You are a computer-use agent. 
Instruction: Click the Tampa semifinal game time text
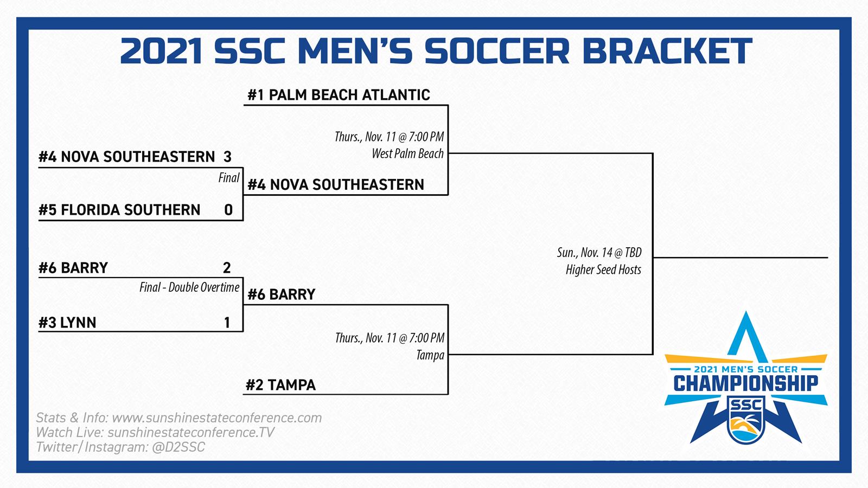coord(390,338)
